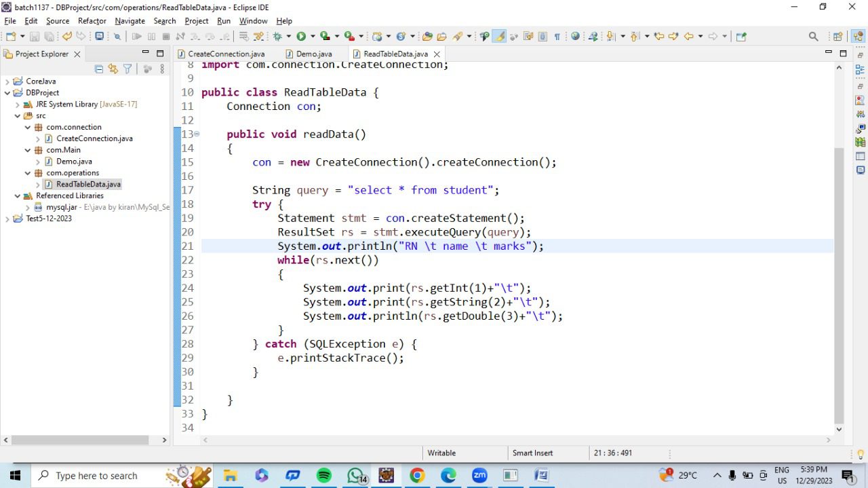This screenshot has width=868, height=488.
Task: Click Project Explorer horizontal scrollbar
Action: pyautogui.click(x=80, y=440)
